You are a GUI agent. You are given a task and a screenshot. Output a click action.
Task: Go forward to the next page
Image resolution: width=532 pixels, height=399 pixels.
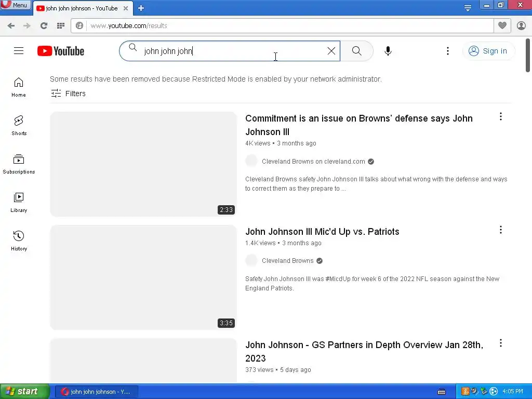[x=27, y=26]
